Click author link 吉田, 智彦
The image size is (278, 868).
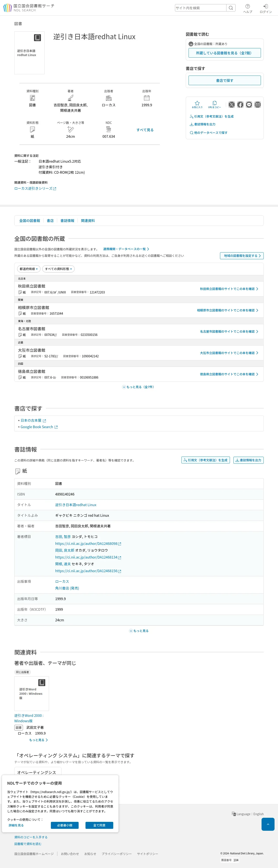coord(63,536)
